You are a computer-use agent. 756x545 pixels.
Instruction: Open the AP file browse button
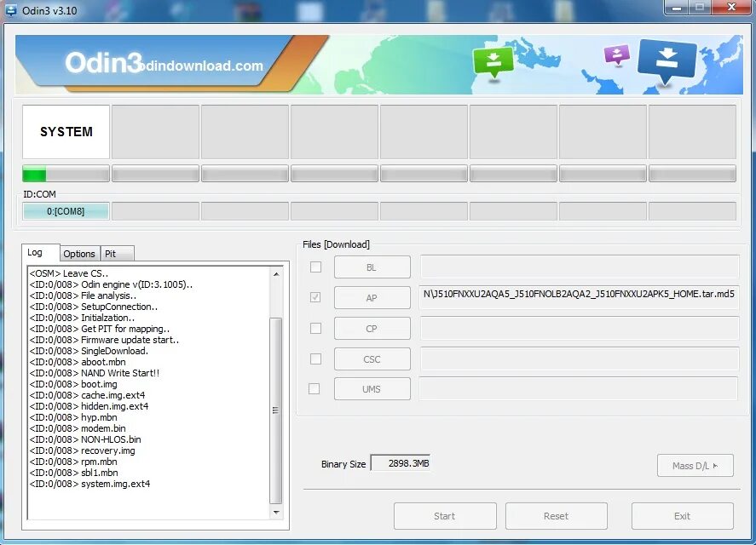point(372,298)
